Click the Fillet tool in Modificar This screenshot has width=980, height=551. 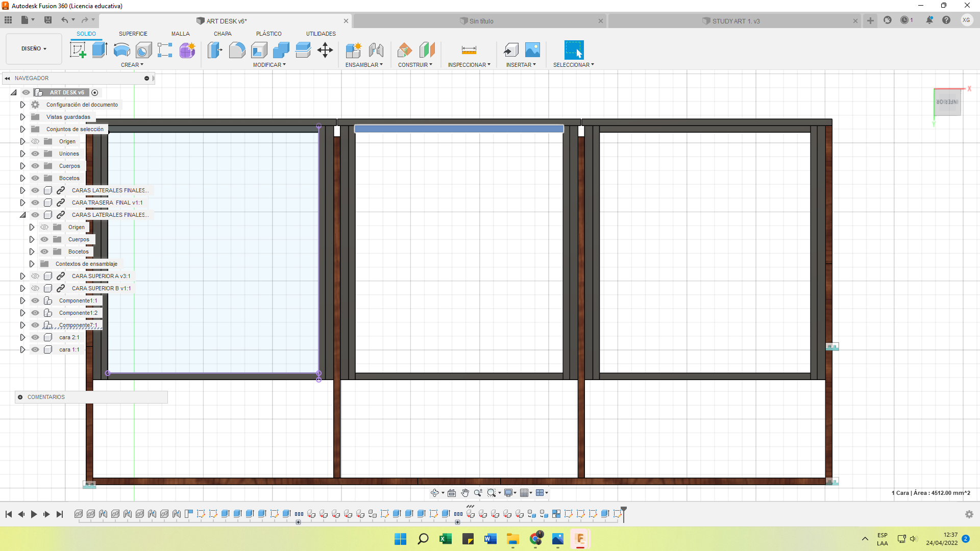click(x=237, y=50)
